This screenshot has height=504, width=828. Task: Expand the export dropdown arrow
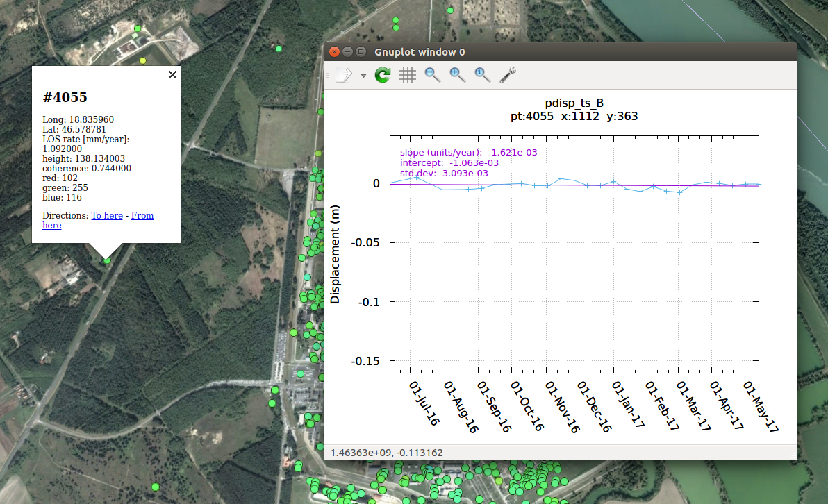(x=363, y=76)
